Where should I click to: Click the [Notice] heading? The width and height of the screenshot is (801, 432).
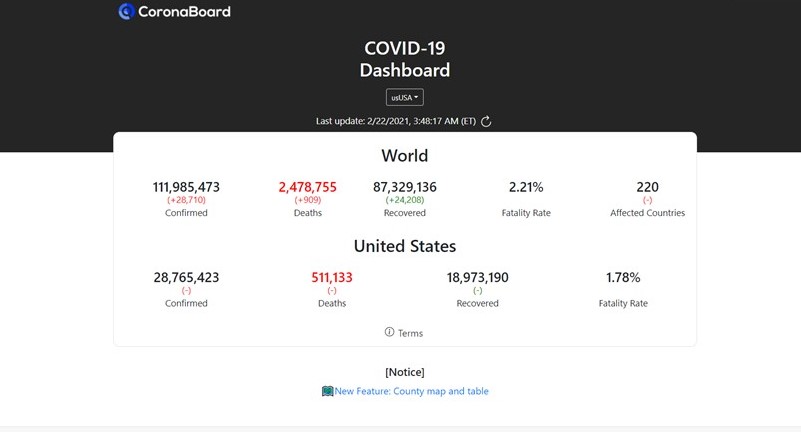pos(405,372)
